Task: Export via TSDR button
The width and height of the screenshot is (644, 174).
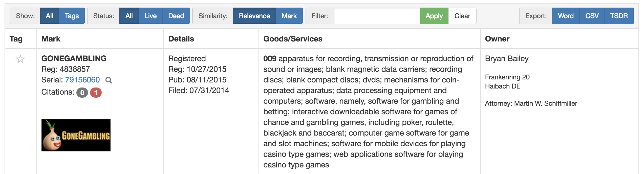Action: point(619,16)
